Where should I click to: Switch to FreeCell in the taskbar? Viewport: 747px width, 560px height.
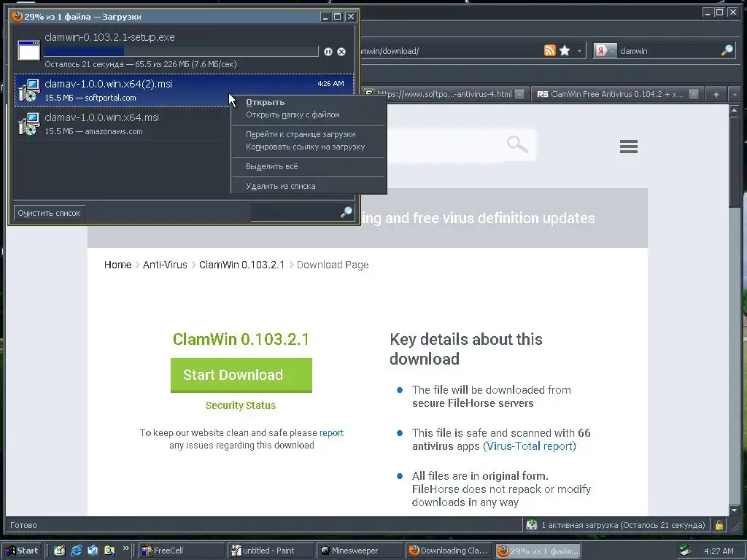pos(181,551)
